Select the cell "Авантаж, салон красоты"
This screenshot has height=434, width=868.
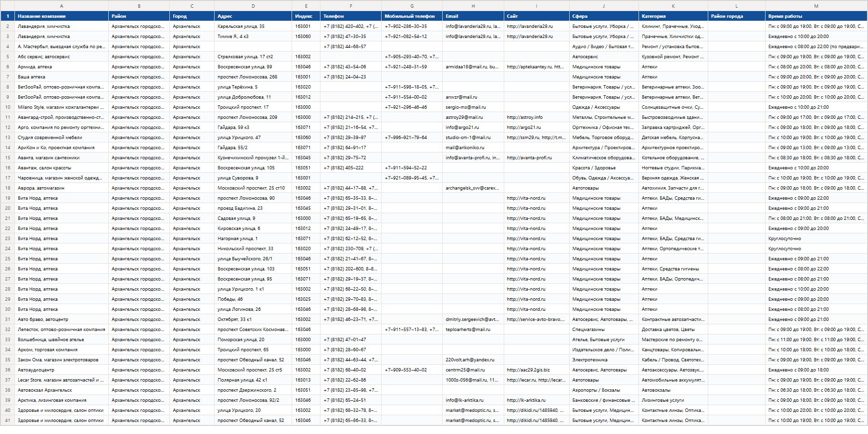pyautogui.click(x=62, y=168)
